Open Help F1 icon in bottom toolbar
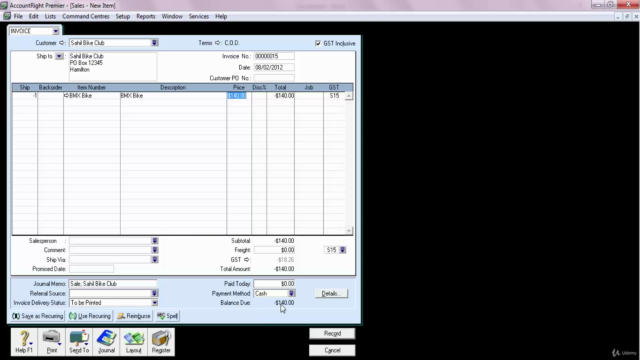640x360 pixels. coord(24,342)
